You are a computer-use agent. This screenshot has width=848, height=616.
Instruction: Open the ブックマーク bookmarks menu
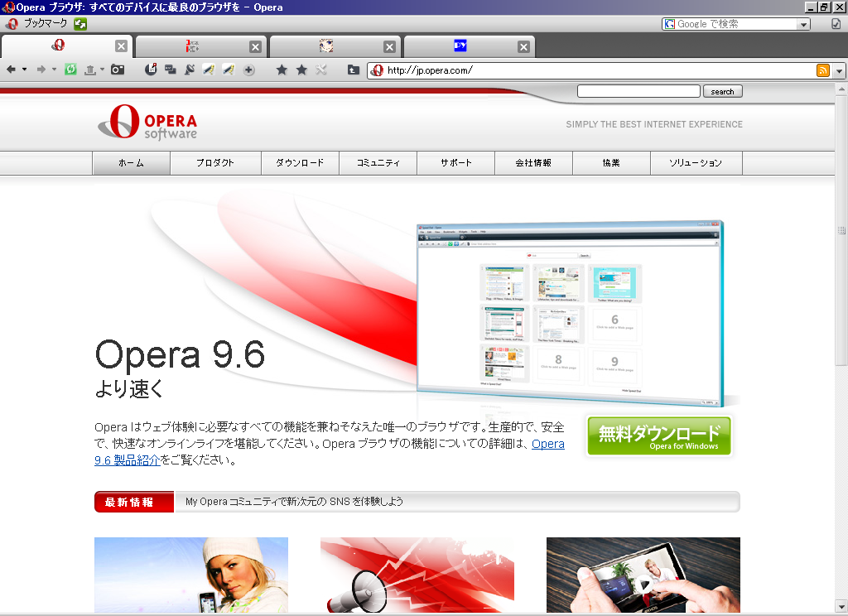(x=46, y=23)
